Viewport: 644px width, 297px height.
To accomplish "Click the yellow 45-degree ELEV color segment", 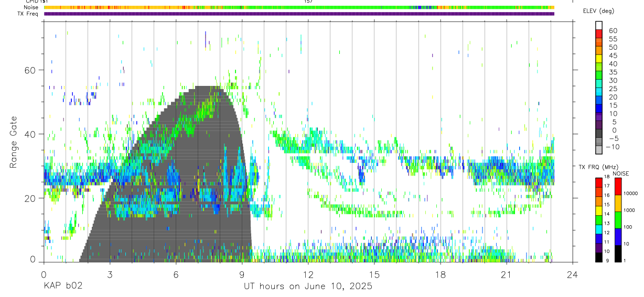I will [599, 59].
